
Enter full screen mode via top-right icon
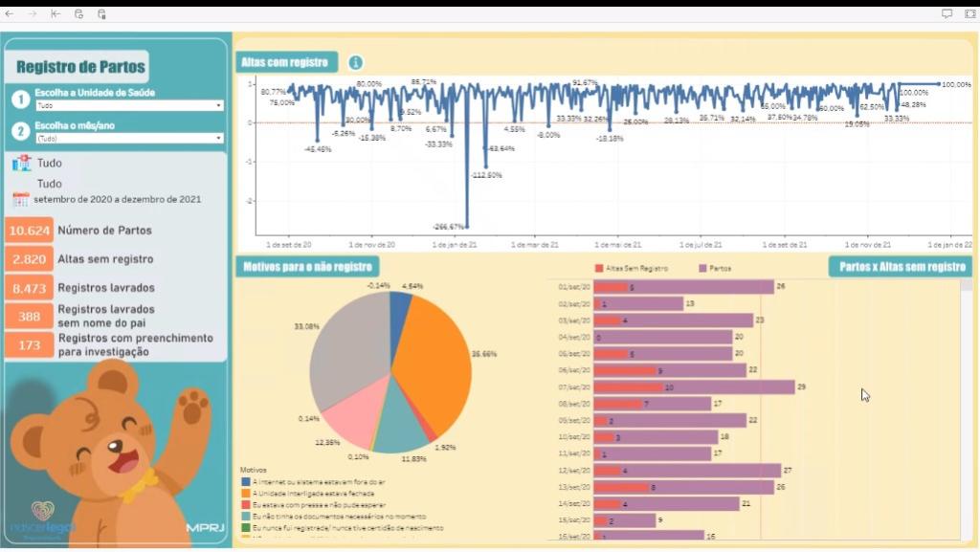click(x=969, y=14)
